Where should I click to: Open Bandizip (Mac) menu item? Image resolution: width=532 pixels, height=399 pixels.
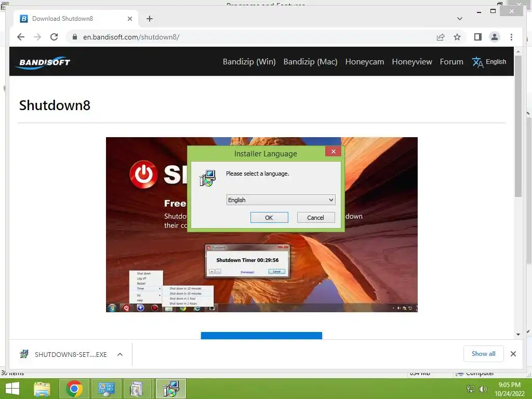pyautogui.click(x=311, y=62)
